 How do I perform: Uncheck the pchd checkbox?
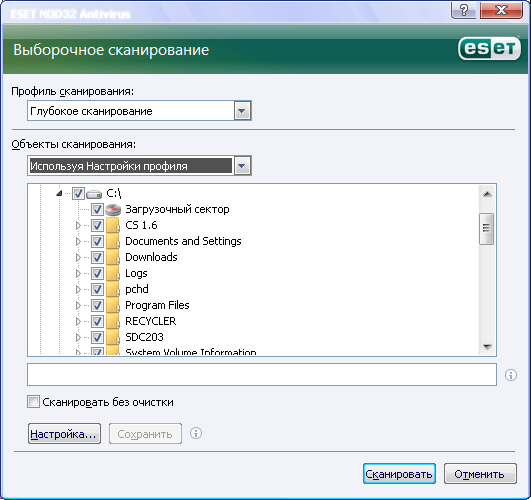click(x=97, y=289)
